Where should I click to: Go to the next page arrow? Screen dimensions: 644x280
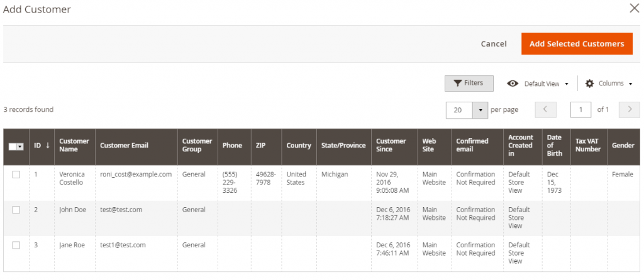pos(629,110)
